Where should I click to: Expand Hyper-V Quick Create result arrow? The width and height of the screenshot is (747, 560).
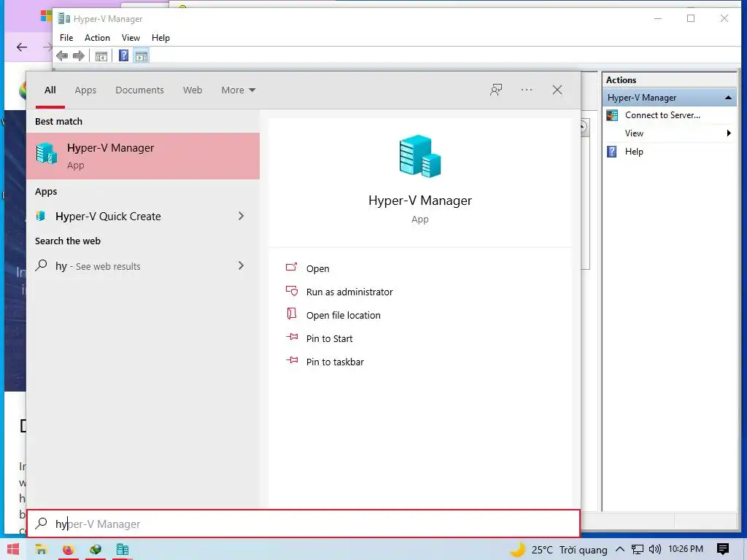click(241, 216)
